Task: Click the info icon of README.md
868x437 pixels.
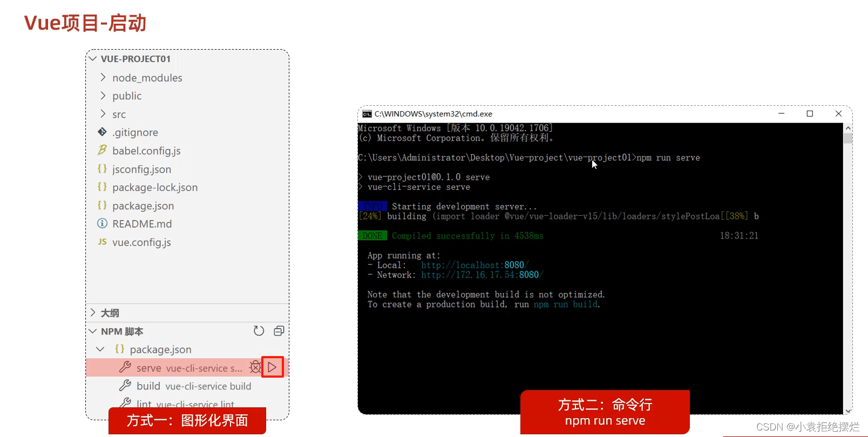Action: (102, 223)
